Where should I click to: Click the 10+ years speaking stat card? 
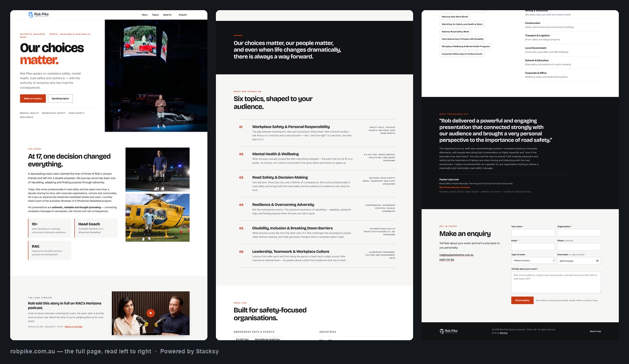pos(50,228)
